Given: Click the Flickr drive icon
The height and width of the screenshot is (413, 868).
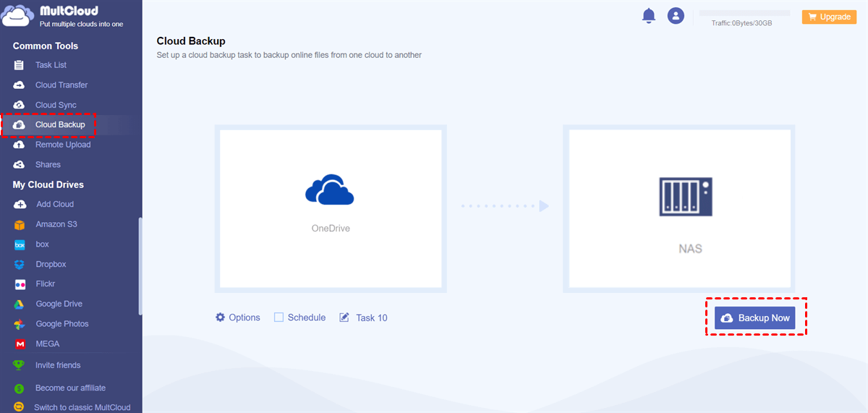Looking at the screenshot, I should pyautogui.click(x=20, y=284).
